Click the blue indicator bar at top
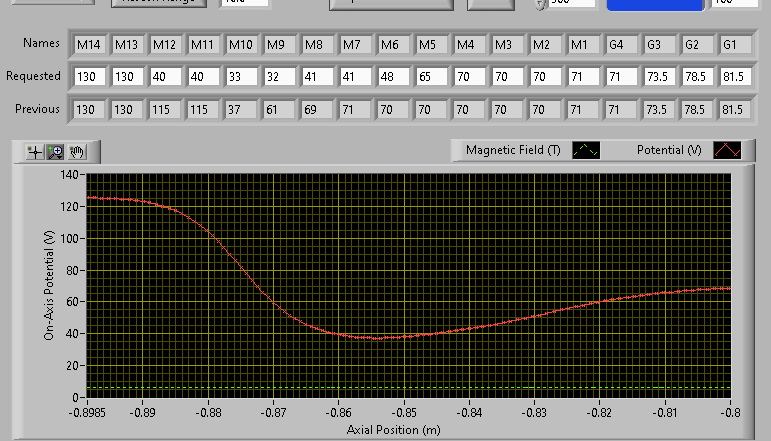Viewport: 771px width, 441px height. coord(655,5)
